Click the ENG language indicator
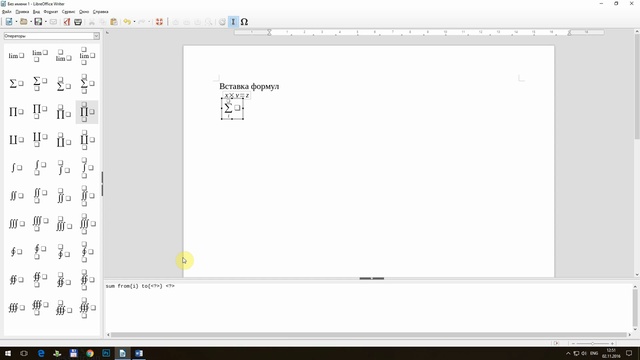 [x=594, y=353]
